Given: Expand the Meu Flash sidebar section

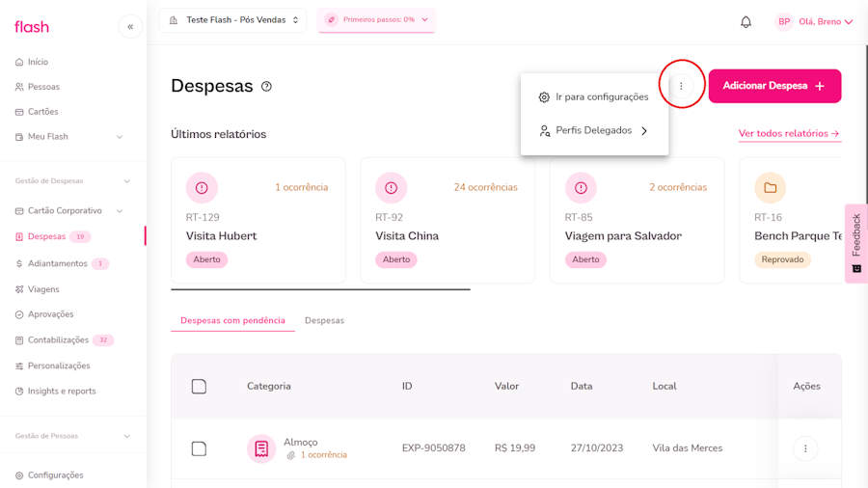Looking at the screenshot, I should (120, 137).
